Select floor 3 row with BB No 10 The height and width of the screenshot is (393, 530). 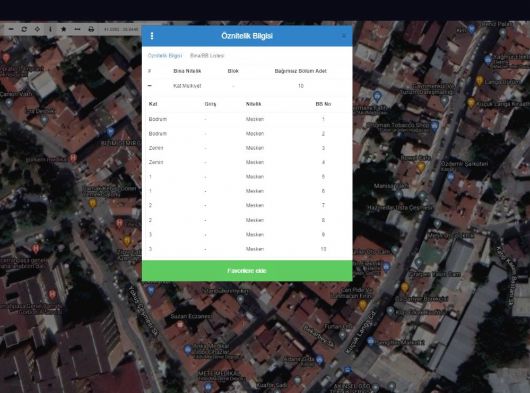point(247,249)
